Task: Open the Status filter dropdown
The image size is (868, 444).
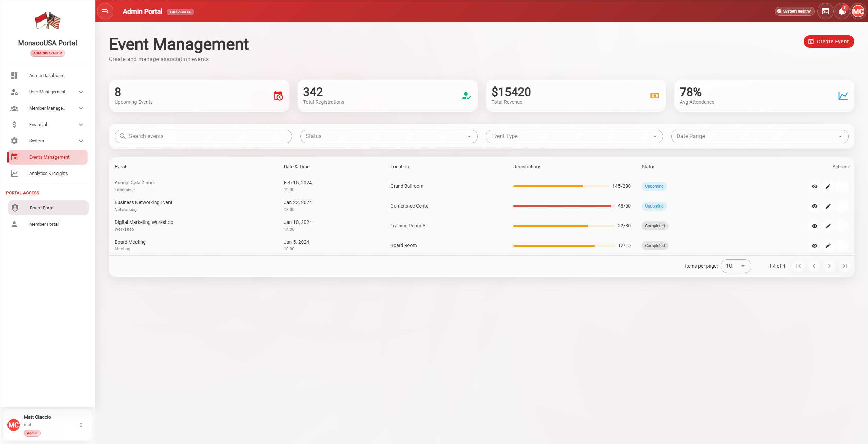Action: [388, 136]
